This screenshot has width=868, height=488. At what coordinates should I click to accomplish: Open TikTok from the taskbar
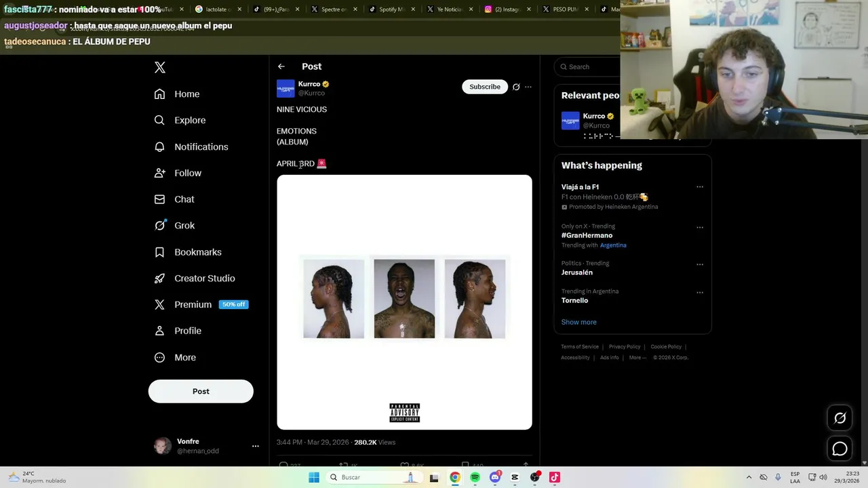555,477
